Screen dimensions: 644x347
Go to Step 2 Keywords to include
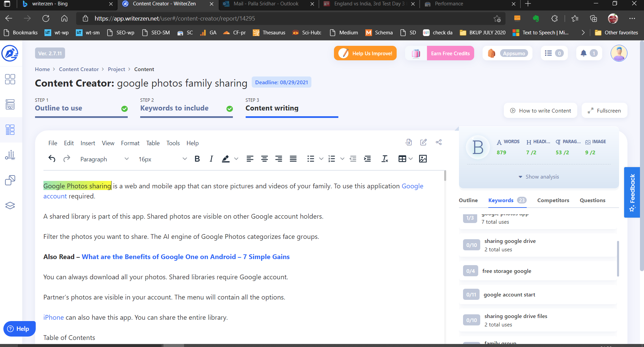pos(186,108)
